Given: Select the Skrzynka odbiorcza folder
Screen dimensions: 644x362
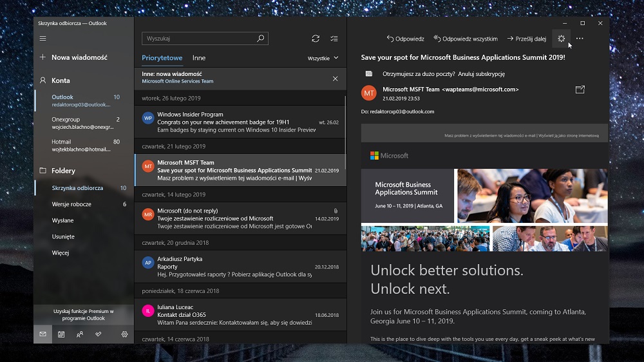Looking at the screenshot, I should [x=84, y=188].
